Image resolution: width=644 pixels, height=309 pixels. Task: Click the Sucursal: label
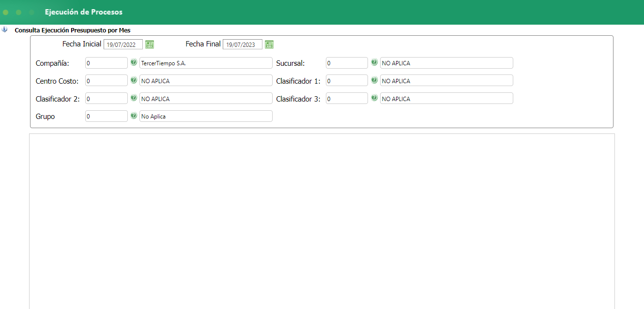point(291,63)
